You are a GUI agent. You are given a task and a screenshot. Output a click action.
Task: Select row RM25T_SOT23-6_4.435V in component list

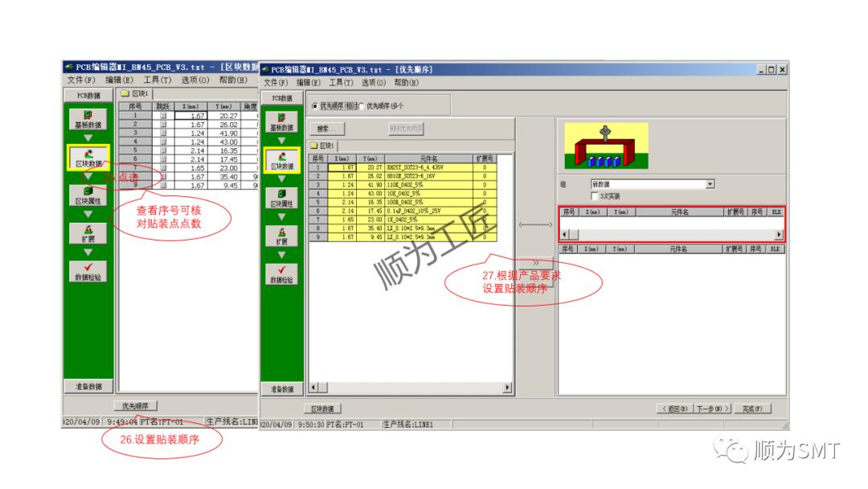403,167
